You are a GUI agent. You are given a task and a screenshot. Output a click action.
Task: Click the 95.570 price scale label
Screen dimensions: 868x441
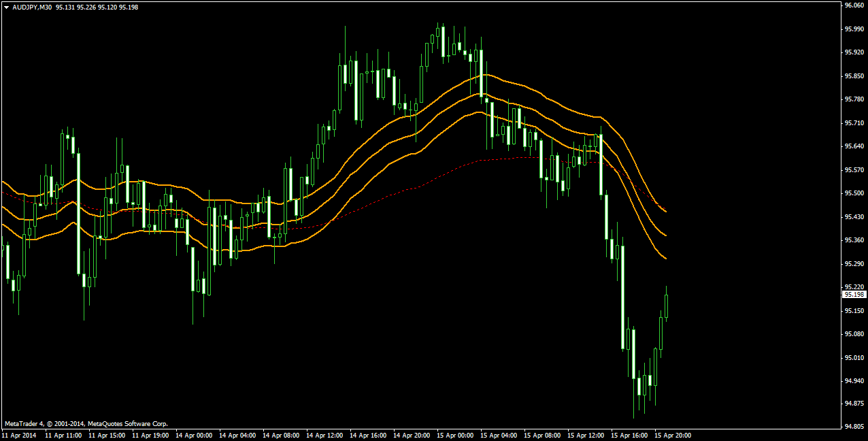click(x=854, y=170)
